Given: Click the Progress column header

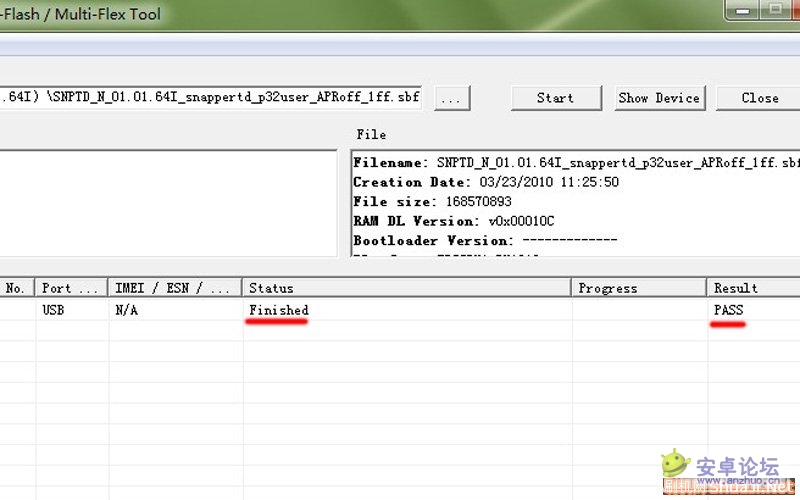Looking at the screenshot, I should [639, 288].
